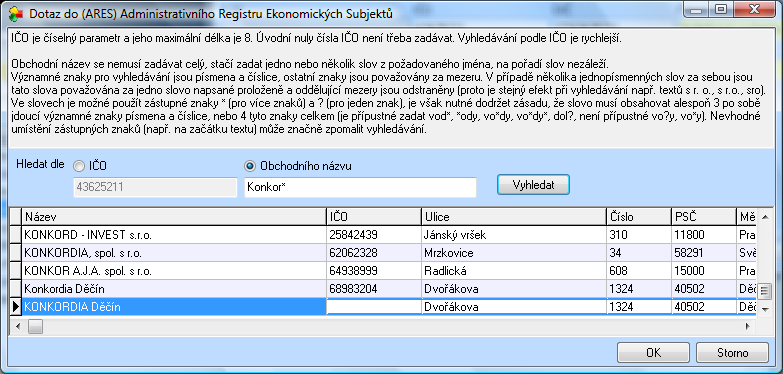
Task: Click the horizontal scrollbar thumb
Action: [x=34, y=327]
